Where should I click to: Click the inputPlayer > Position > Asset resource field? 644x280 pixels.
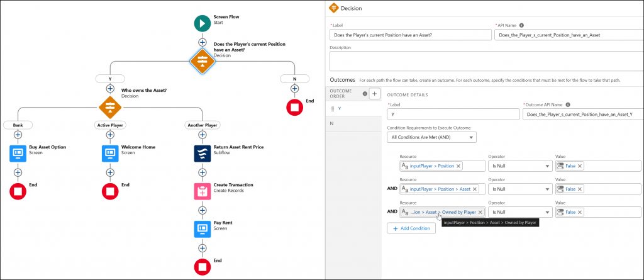[x=442, y=189]
